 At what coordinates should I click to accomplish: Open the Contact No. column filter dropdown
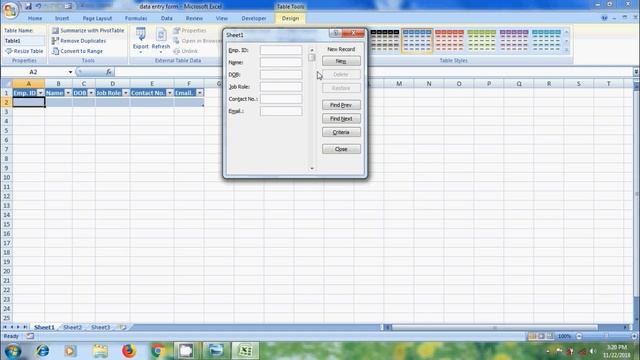[x=169, y=93]
